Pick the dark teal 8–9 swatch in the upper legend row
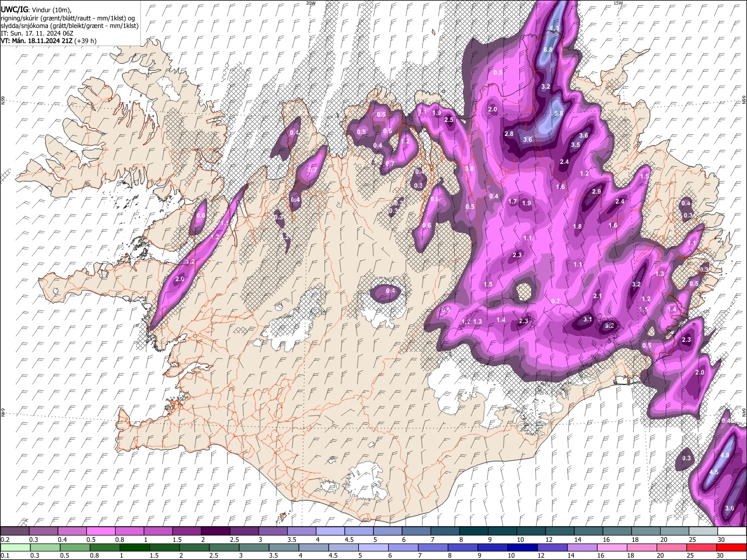747x560 pixels. click(474, 531)
